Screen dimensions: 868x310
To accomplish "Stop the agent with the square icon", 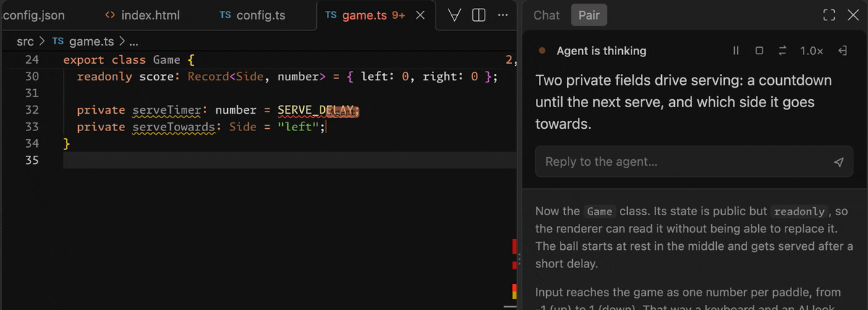I will (x=759, y=51).
